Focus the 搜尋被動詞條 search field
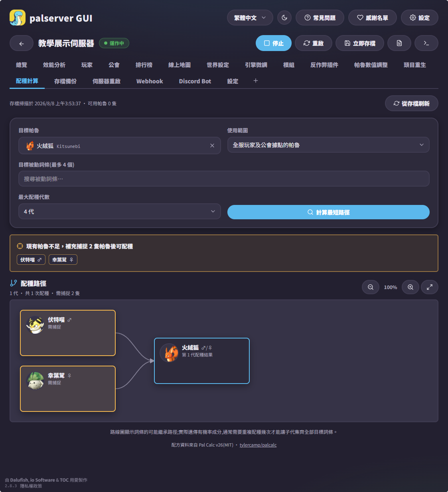 coord(224,179)
